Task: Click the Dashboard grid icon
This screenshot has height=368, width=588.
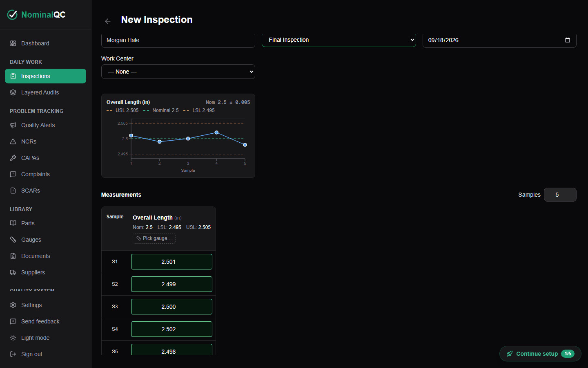Action: [13, 43]
